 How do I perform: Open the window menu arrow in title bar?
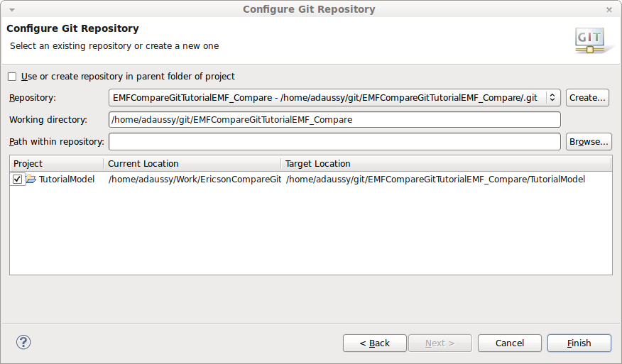[x=11, y=9]
